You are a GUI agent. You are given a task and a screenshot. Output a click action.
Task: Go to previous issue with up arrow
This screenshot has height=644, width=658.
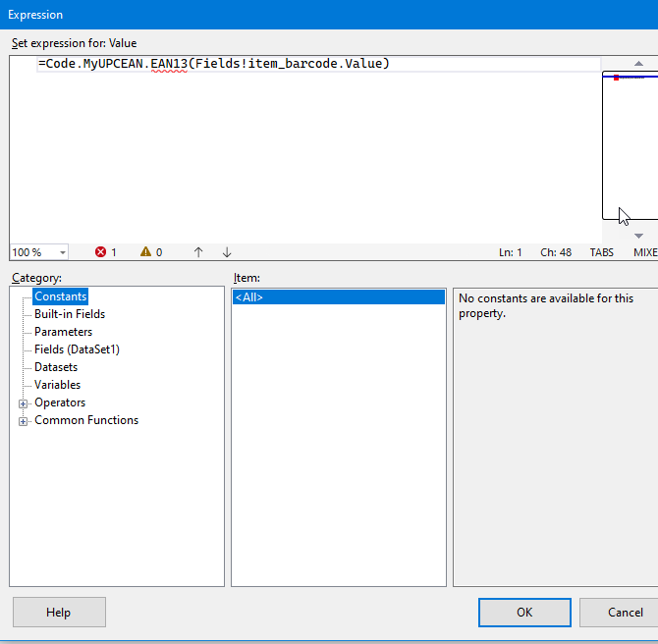pos(198,252)
